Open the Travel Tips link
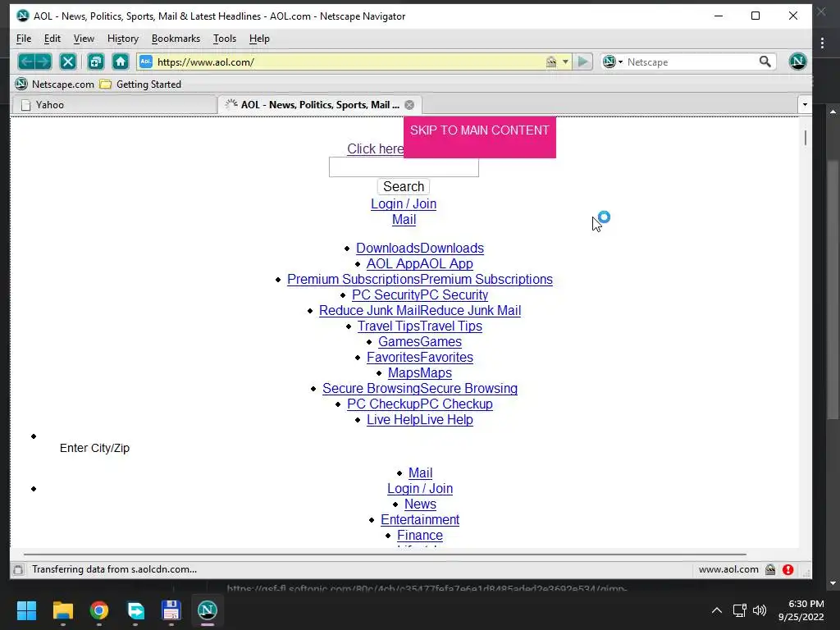The width and height of the screenshot is (840, 630). coord(420,326)
